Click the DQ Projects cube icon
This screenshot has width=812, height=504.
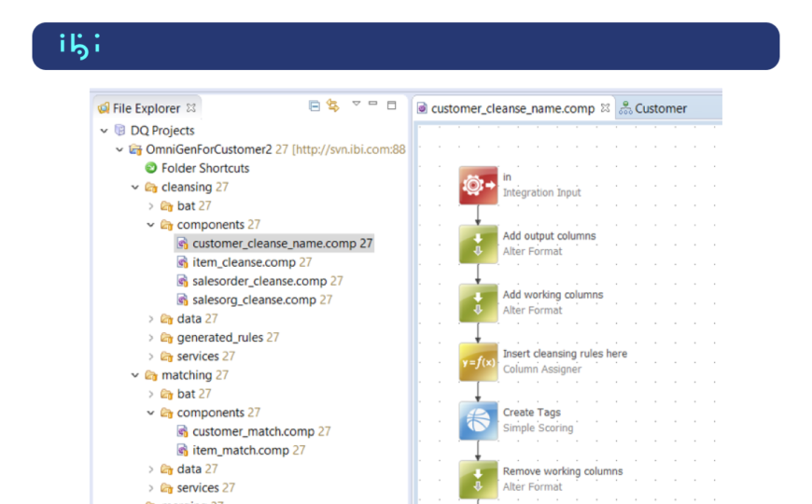120,130
